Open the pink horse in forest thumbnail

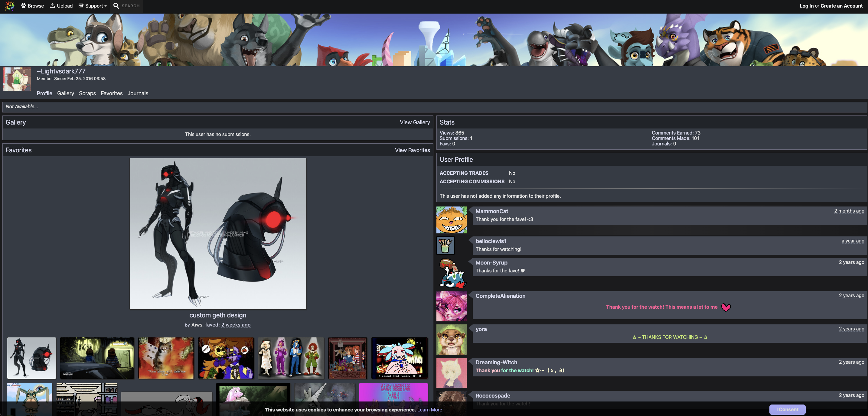[x=253, y=399]
